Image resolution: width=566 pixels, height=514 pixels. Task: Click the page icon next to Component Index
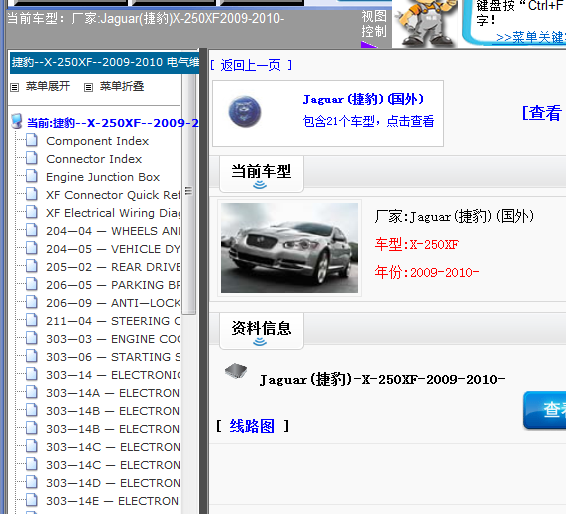[32, 140]
